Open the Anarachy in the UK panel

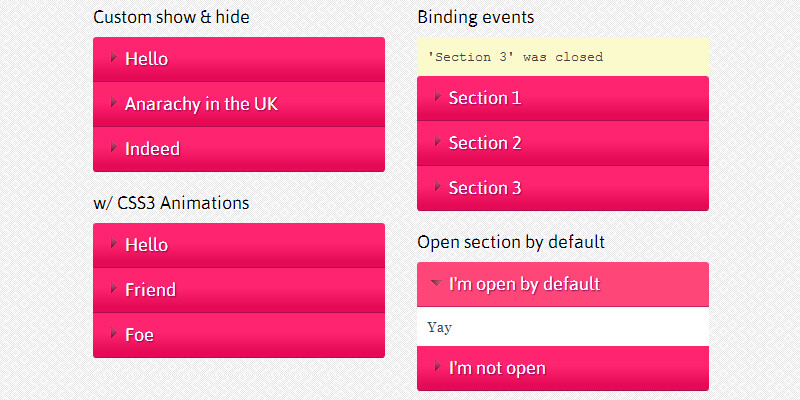[x=238, y=104]
